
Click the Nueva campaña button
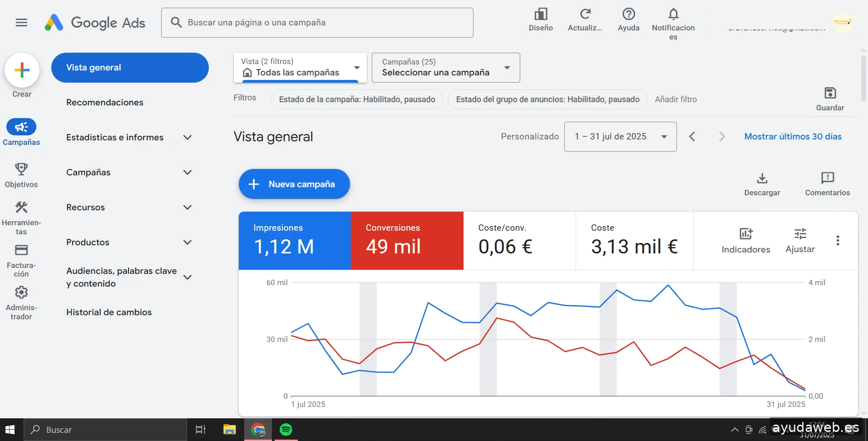click(x=294, y=184)
